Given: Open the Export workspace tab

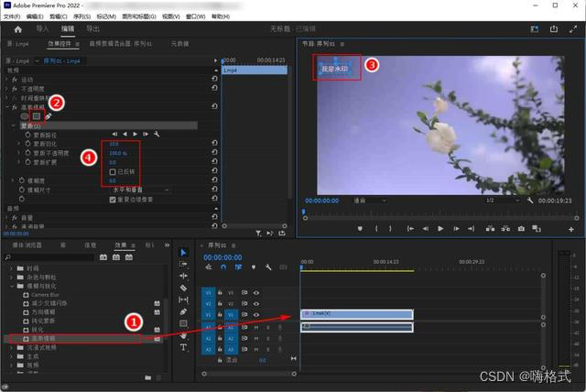Looking at the screenshot, I should pos(92,29).
